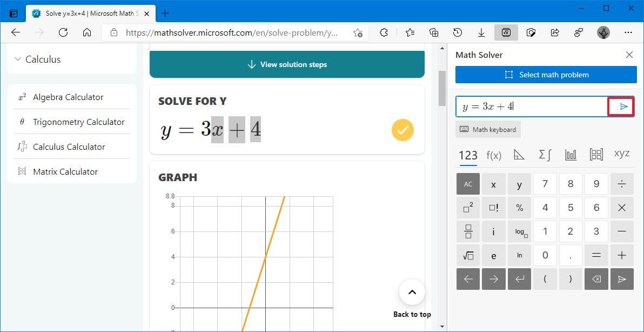Image resolution: width=644 pixels, height=332 pixels.
Task: Open the f(x) functions keyboard tab
Action: click(494, 155)
